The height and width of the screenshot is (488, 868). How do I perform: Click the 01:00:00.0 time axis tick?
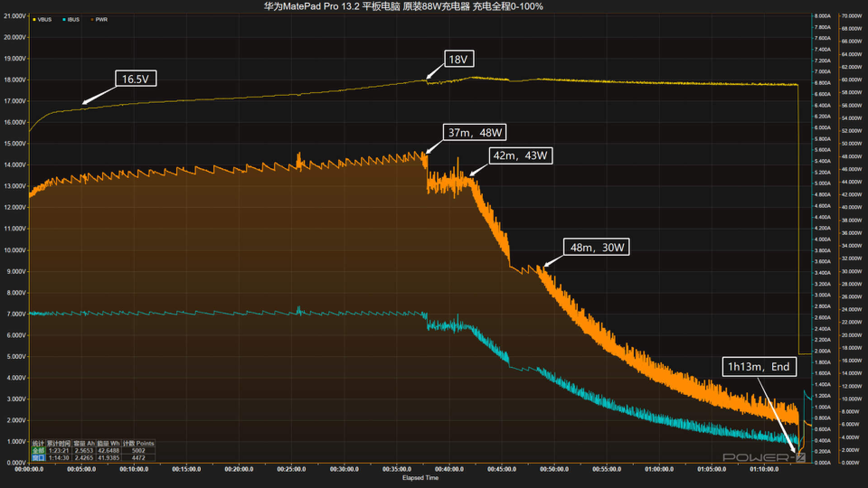(659, 469)
